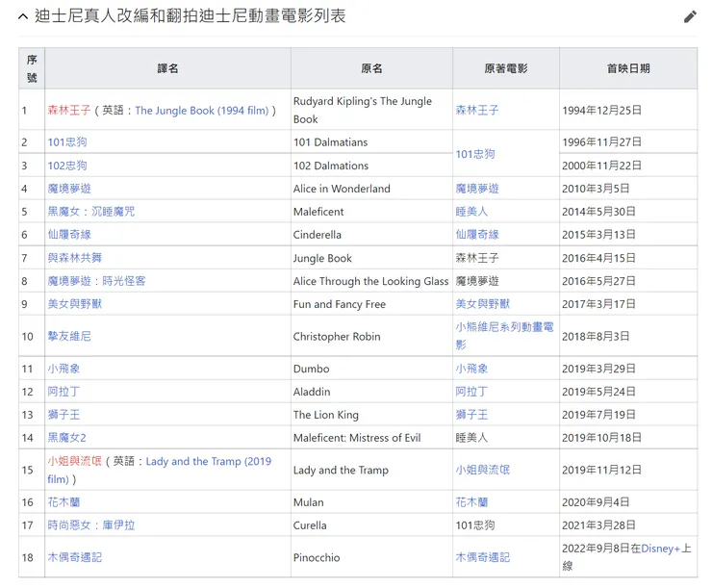Open 獅子王 link in Lion King row 原著電影 column
The width and height of the screenshot is (712, 588).
click(471, 415)
